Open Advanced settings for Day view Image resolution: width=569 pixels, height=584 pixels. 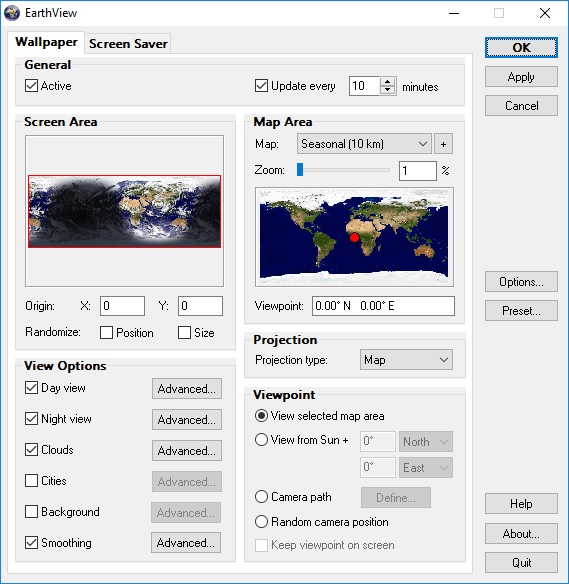pos(187,389)
